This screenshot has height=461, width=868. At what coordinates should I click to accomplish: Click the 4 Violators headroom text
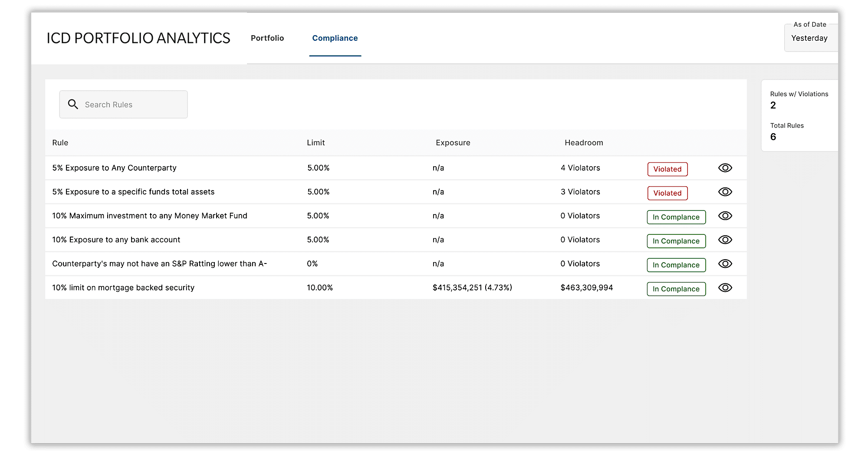coord(580,168)
